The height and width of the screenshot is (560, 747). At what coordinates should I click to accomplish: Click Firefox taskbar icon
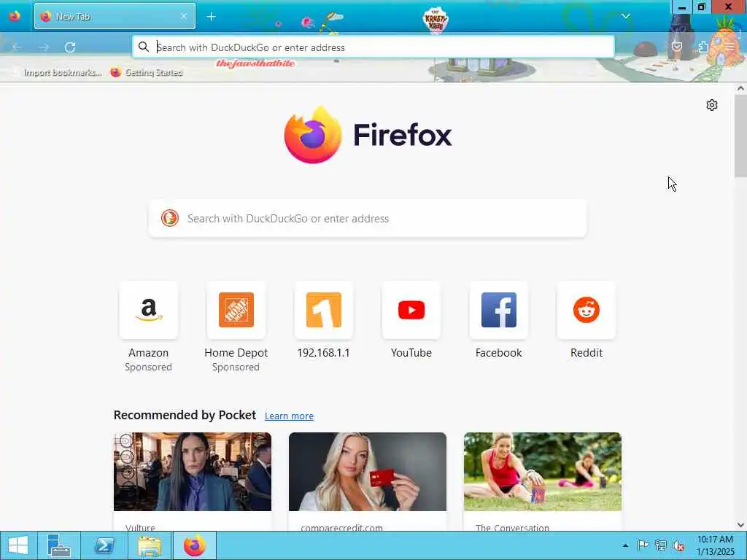point(195,545)
